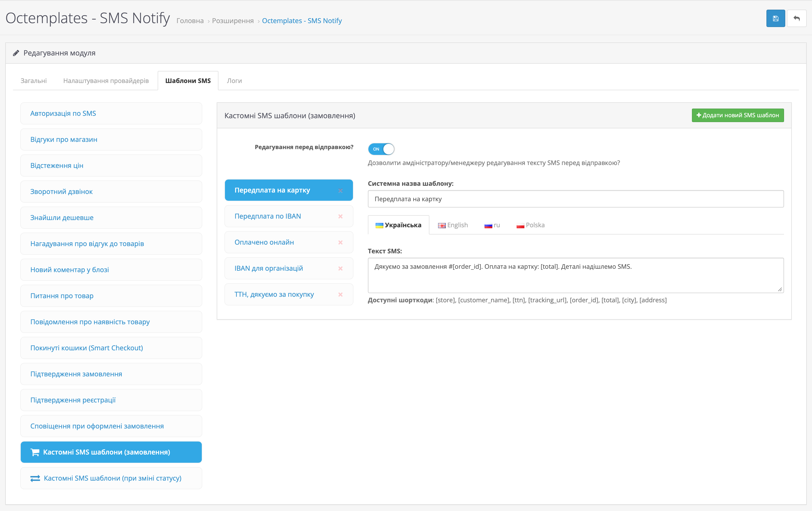Switch to the English language tab

pyautogui.click(x=453, y=225)
